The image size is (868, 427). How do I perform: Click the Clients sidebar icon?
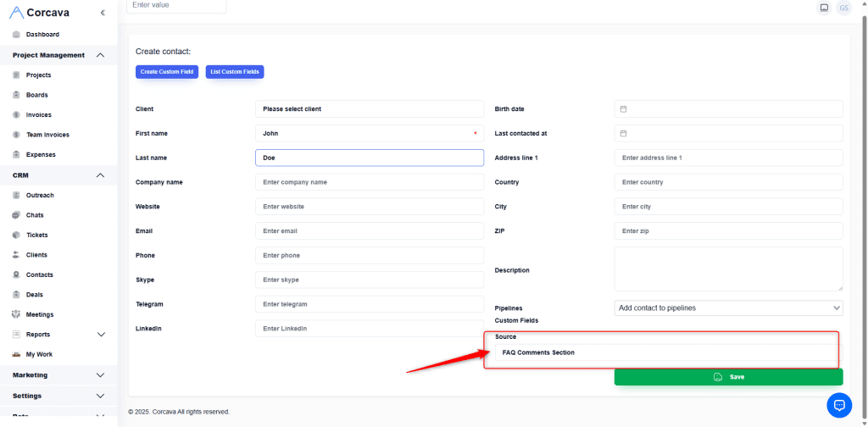point(16,255)
